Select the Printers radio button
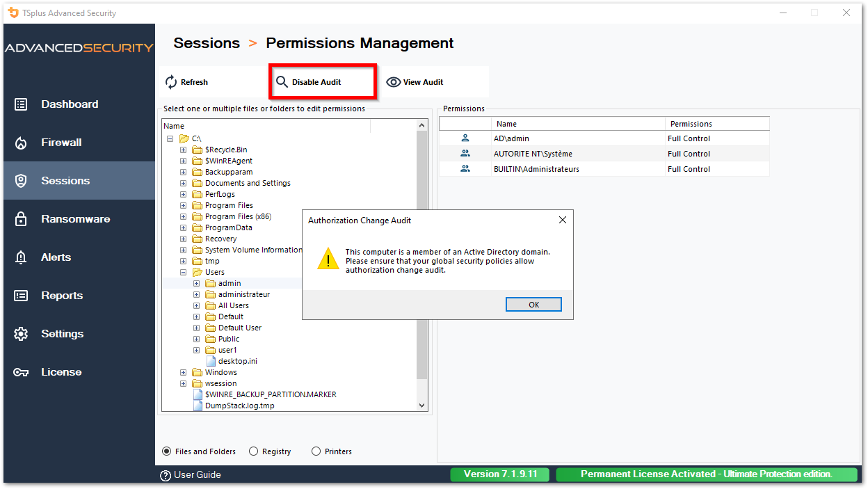Screen dimensions: 868x489 click(316, 451)
